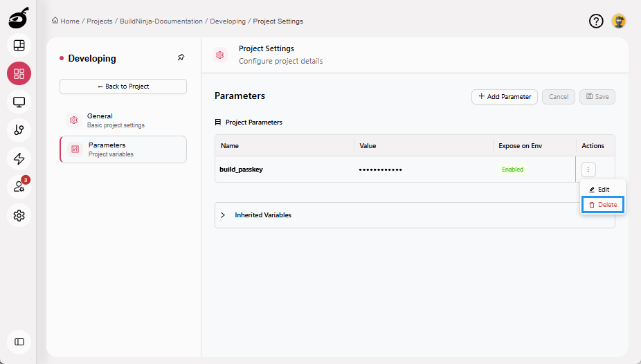Open actions menu for build_passkey
Screen dimensions: 641x364
click(588, 170)
